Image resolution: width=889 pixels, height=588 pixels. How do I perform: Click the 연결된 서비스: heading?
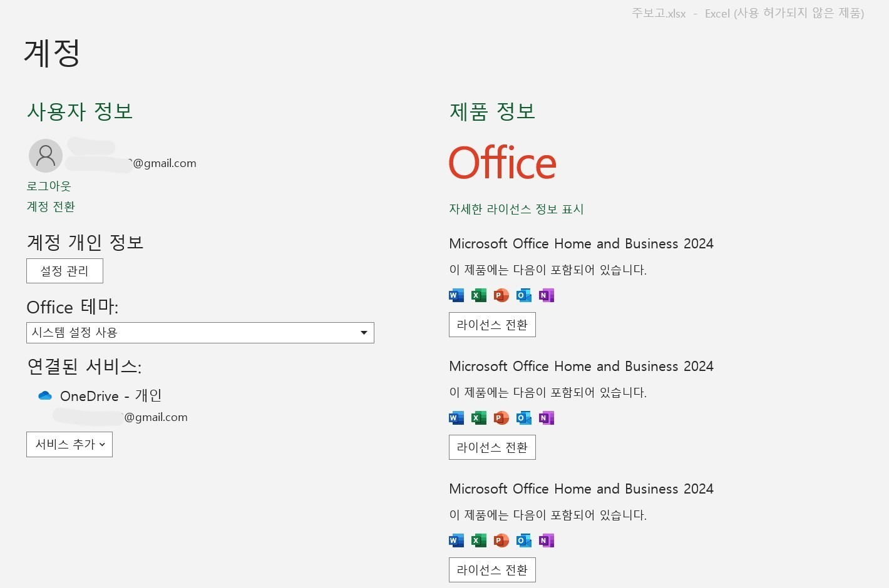[x=84, y=366]
